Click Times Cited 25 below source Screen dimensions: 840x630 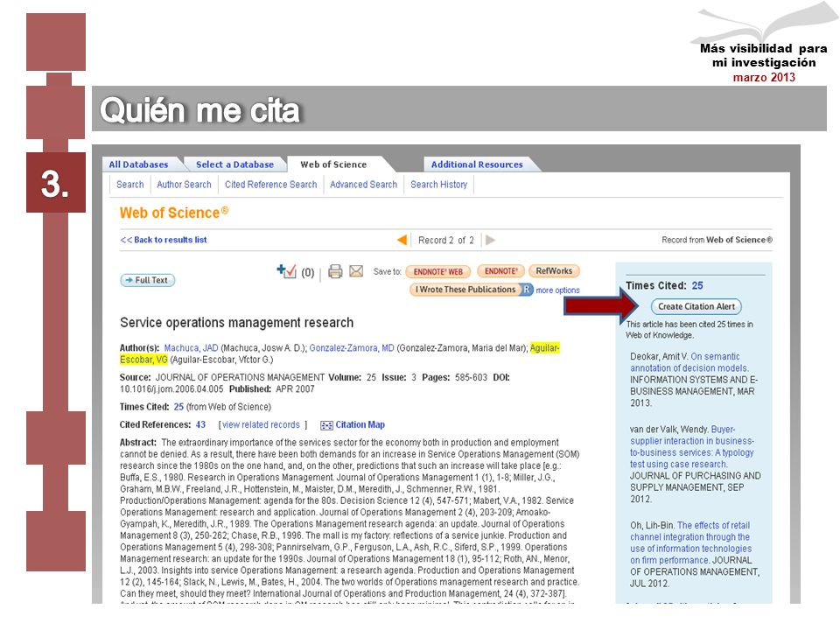tap(178, 407)
